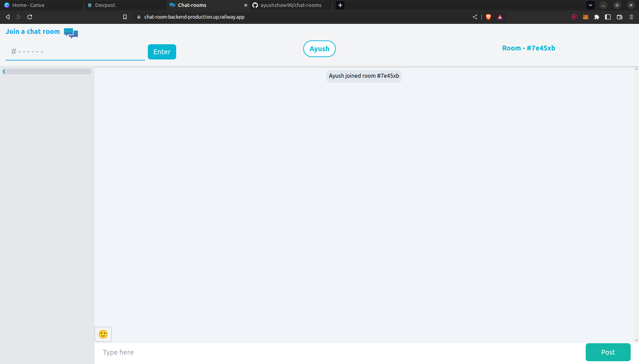Expand the tab search dropdown

click(x=591, y=5)
